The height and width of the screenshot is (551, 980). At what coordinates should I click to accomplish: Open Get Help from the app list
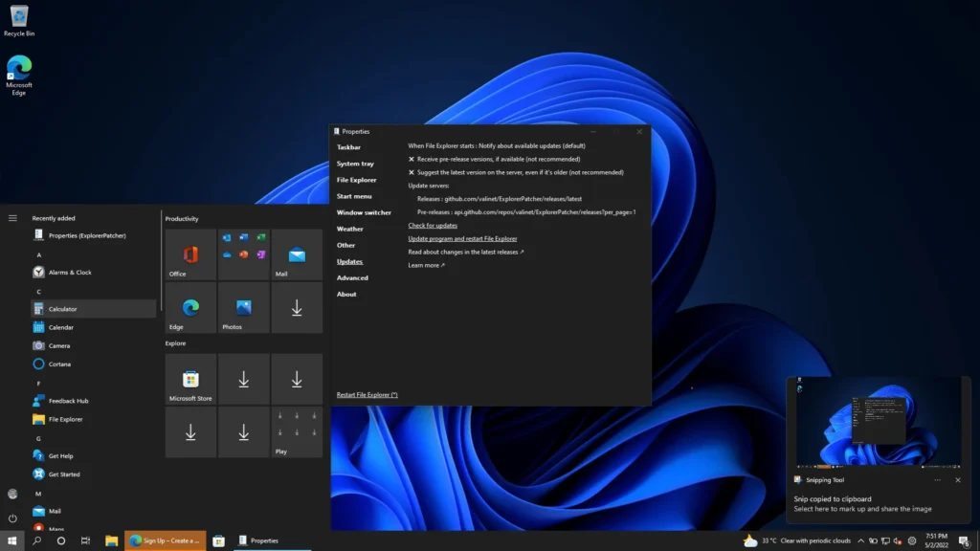coord(94,456)
